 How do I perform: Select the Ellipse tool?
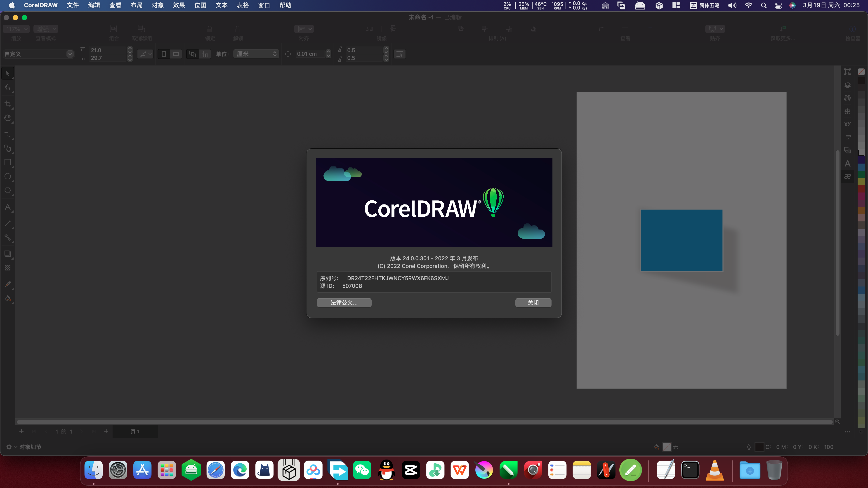pos(8,176)
